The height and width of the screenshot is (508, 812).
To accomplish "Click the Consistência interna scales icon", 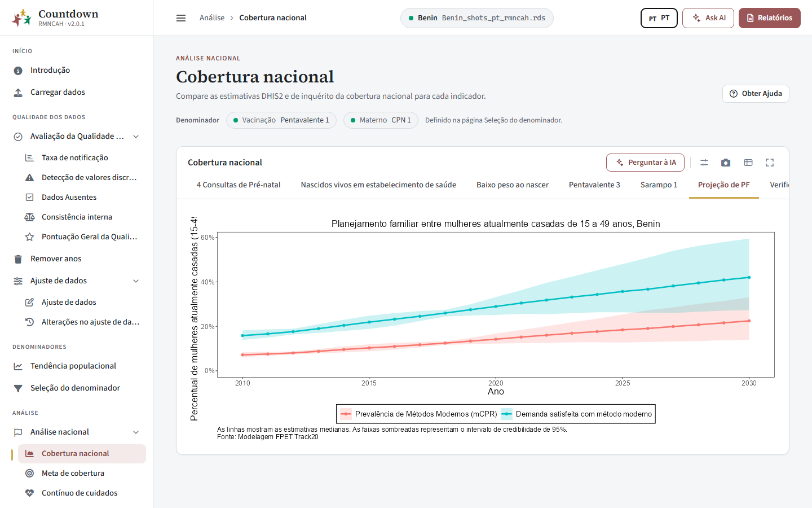I will click(29, 217).
